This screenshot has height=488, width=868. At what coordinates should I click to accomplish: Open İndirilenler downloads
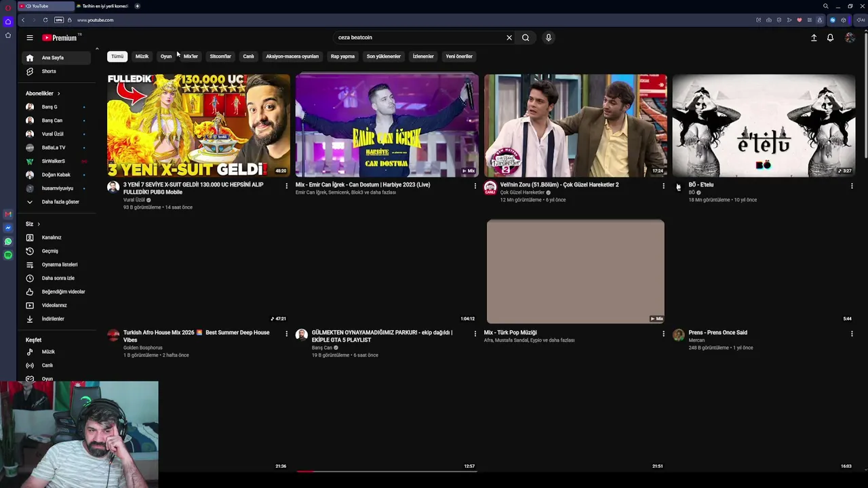(x=56, y=319)
